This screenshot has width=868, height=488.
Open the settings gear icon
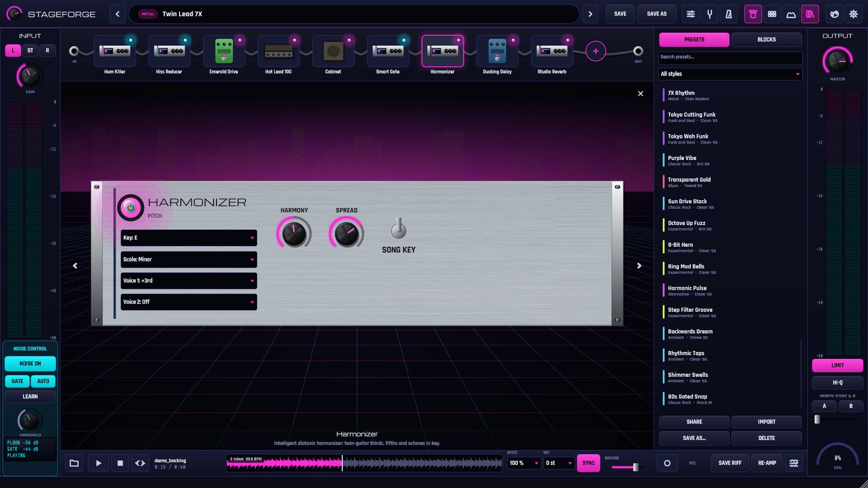(x=853, y=14)
